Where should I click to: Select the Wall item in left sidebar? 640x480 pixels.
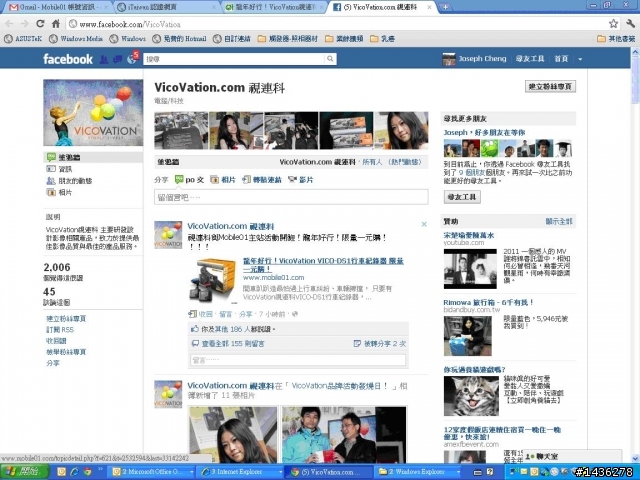[93, 157]
